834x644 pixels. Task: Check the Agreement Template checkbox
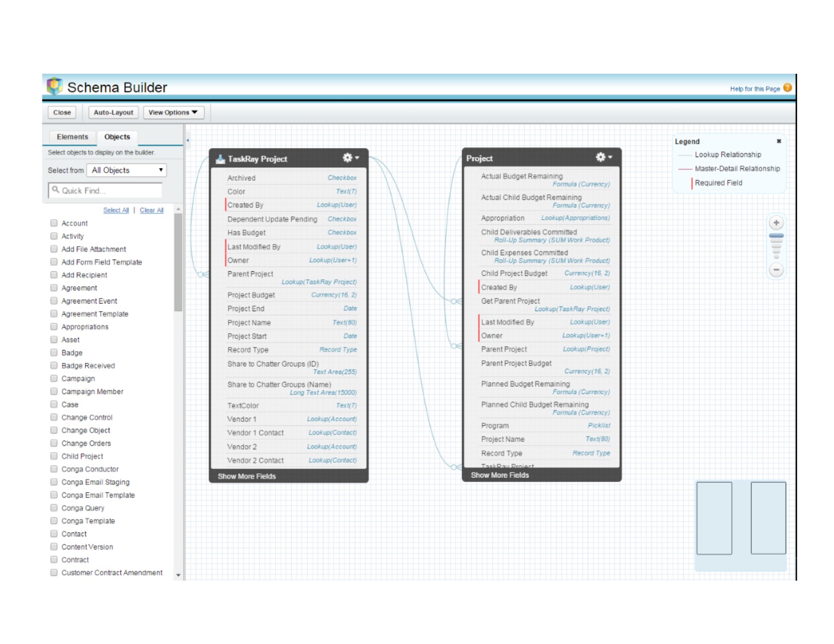tap(54, 314)
